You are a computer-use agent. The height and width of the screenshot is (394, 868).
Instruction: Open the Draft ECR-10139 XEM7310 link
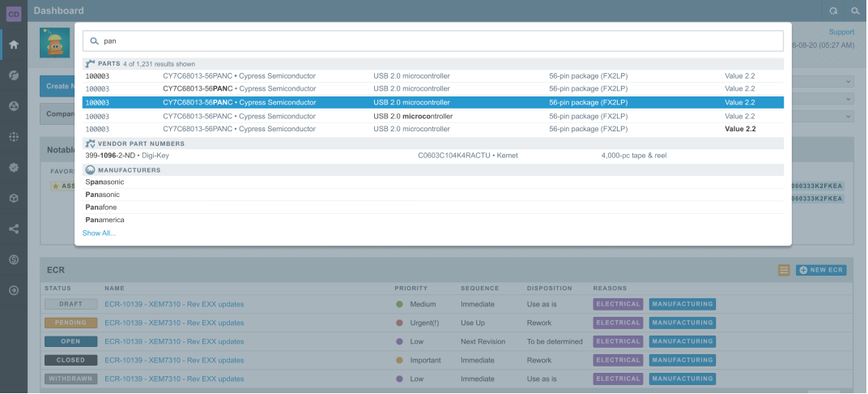(174, 304)
